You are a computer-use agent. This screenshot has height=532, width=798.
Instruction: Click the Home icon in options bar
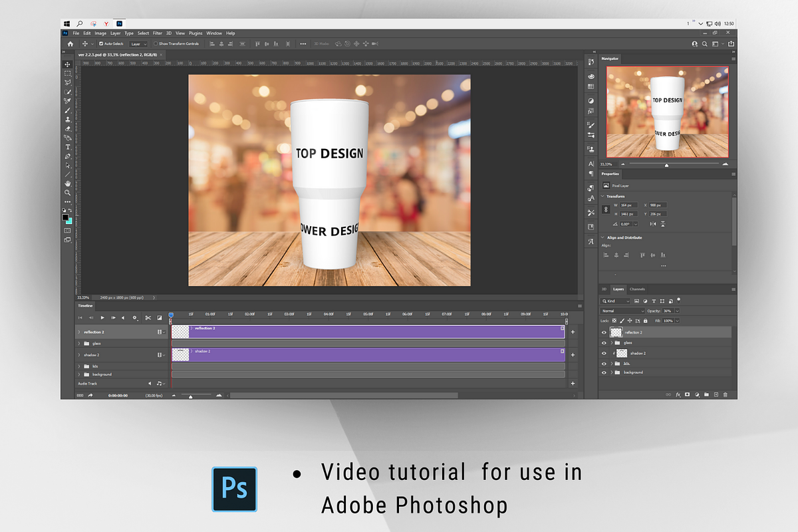pos(70,44)
